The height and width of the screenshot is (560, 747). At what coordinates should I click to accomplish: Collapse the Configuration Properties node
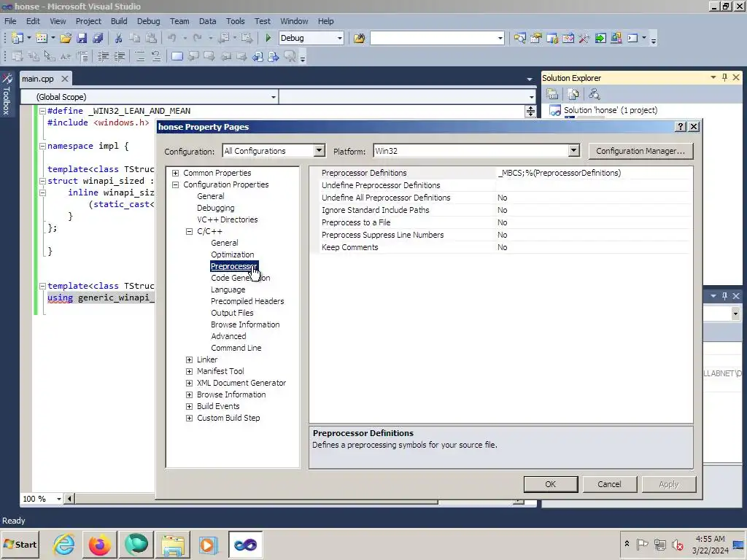(175, 184)
